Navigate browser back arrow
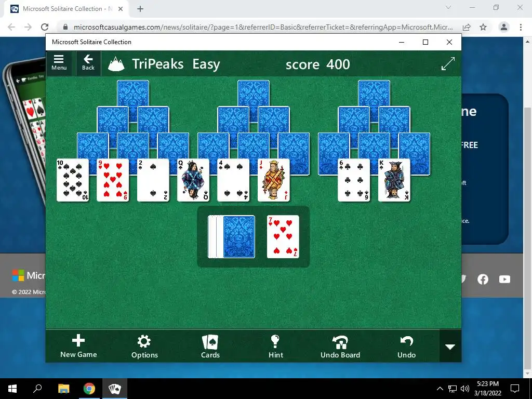The image size is (532, 399). tap(11, 27)
